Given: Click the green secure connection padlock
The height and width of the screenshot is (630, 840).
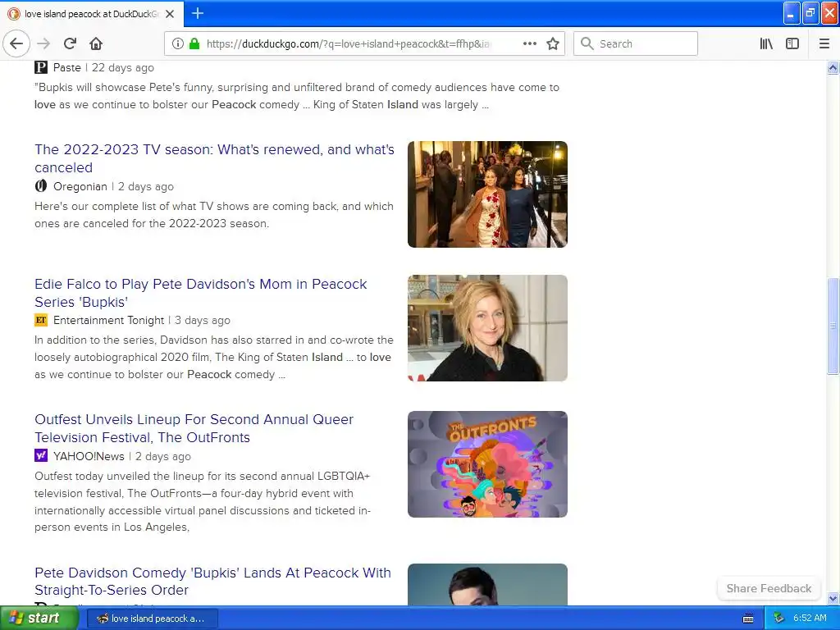Looking at the screenshot, I should point(194,43).
